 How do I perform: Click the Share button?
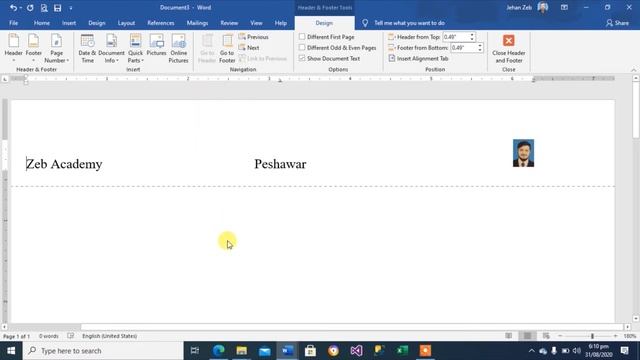(617, 23)
